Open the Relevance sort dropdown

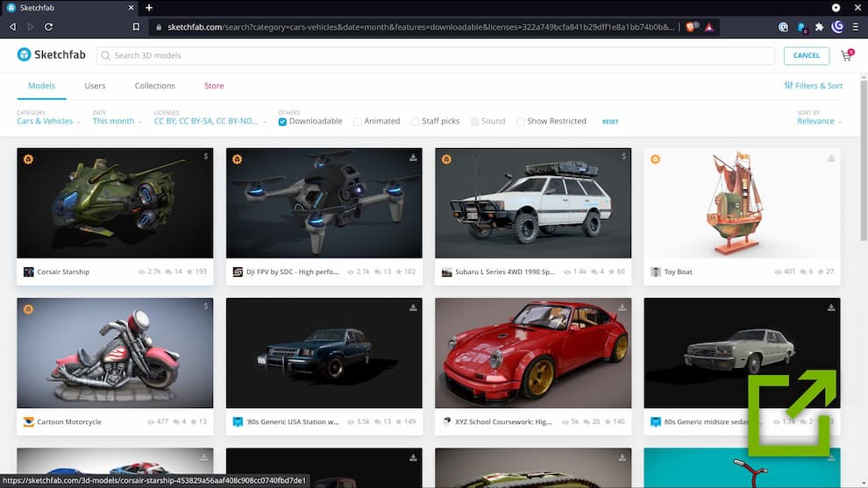(x=820, y=122)
